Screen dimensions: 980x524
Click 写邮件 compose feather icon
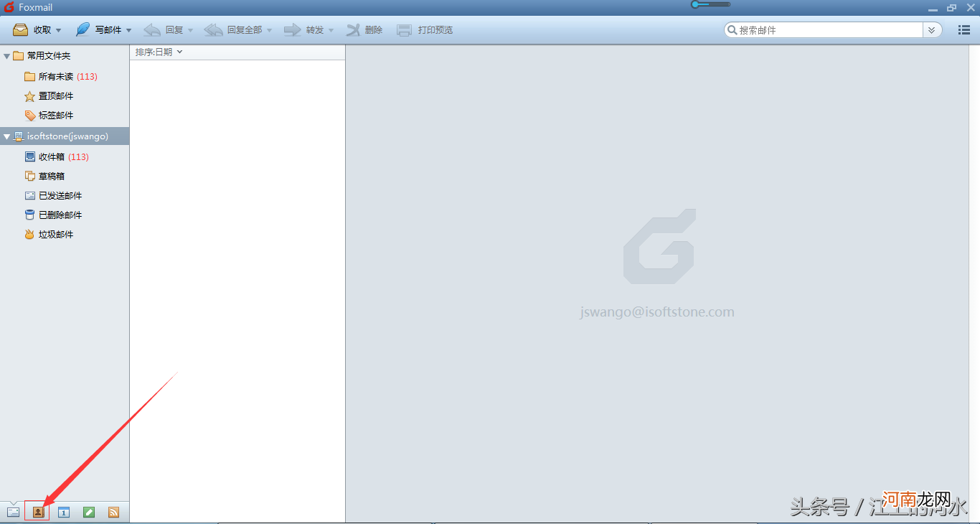[83, 30]
